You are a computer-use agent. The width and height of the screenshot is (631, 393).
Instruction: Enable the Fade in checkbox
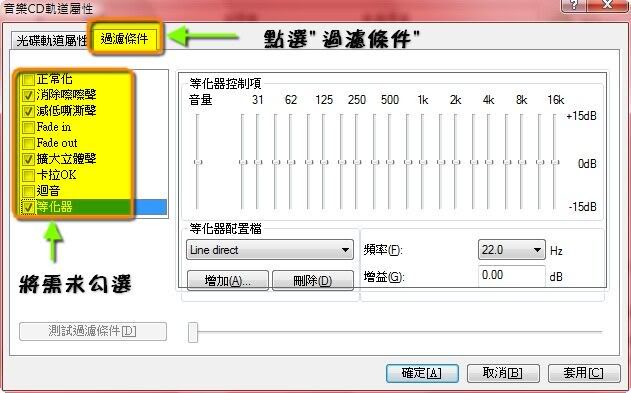tap(28, 128)
